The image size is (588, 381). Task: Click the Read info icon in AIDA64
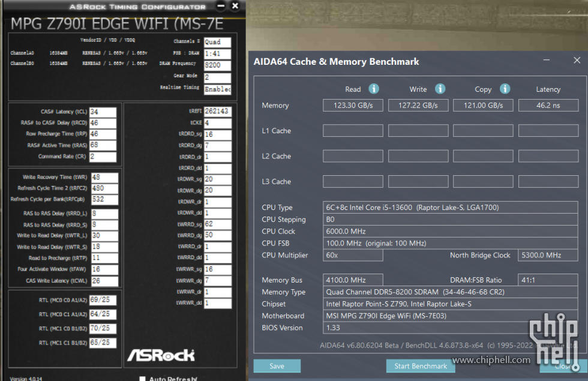click(373, 89)
